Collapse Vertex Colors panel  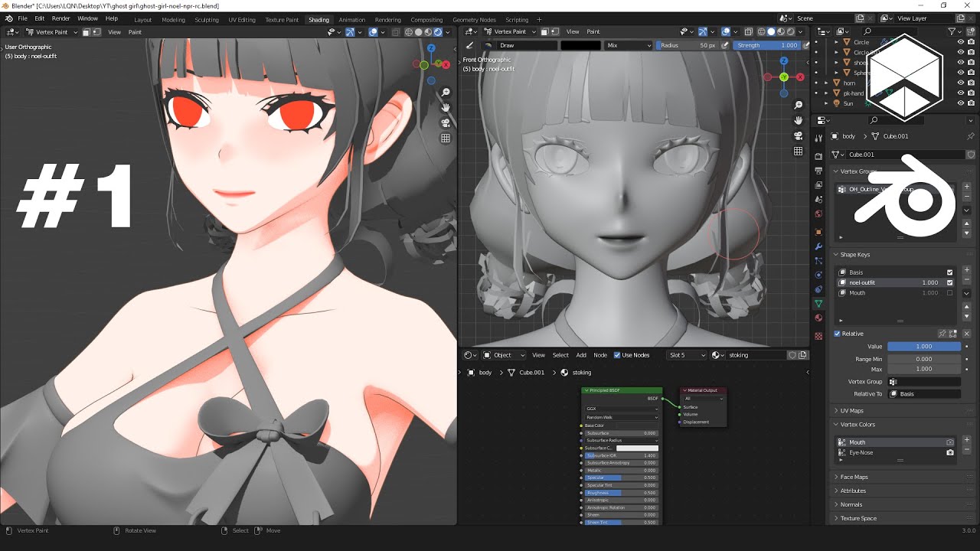[857, 424]
